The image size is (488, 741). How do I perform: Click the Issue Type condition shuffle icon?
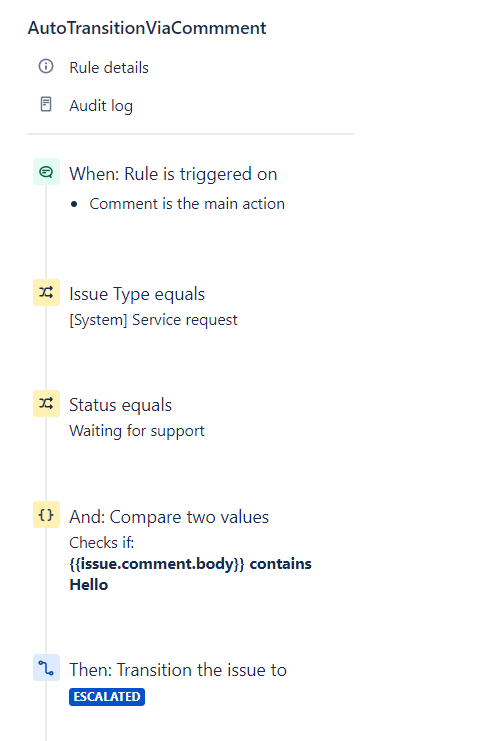[x=46, y=293]
